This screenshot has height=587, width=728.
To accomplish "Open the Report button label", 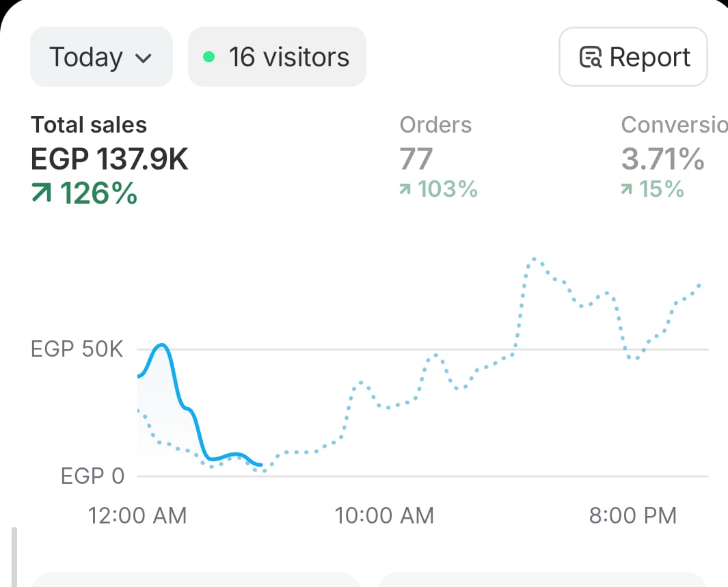I will click(x=649, y=57).
